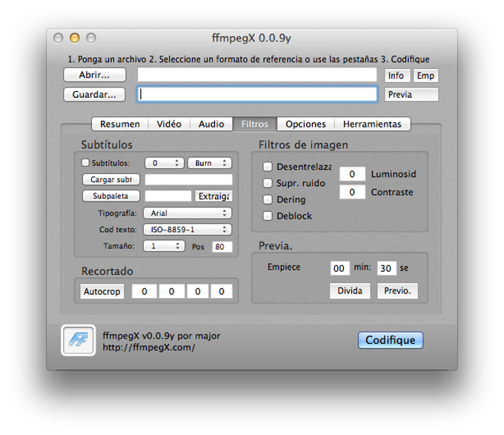The height and width of the screenshot is (435, 504).
Task: Expand the Tipografía Arial dropdown
Action: tap(188, 213)
